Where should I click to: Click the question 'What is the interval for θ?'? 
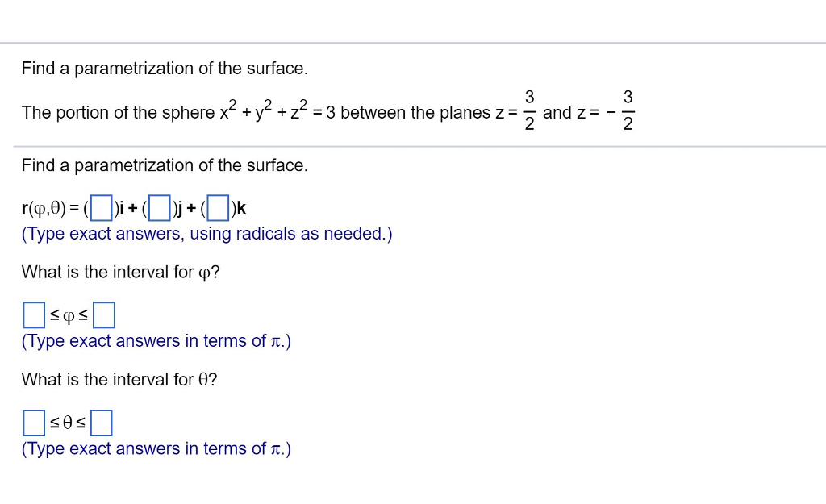pos(119,379)
